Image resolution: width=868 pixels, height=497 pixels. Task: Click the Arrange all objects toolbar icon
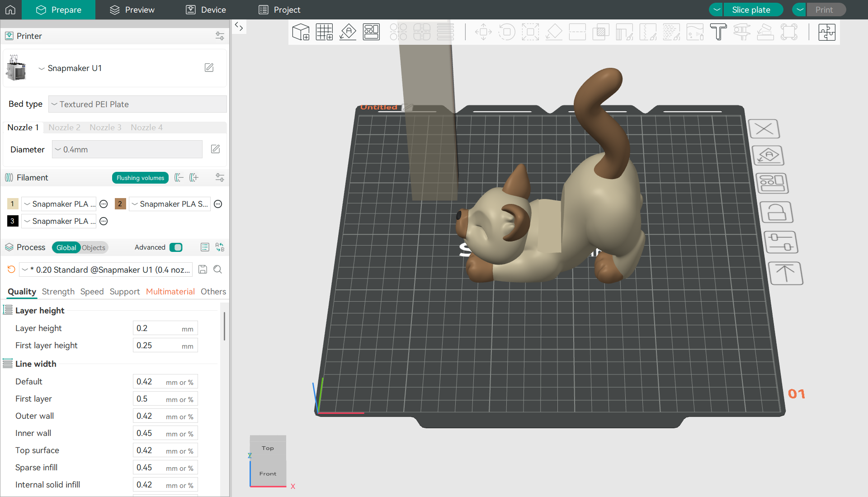(371, 32)
